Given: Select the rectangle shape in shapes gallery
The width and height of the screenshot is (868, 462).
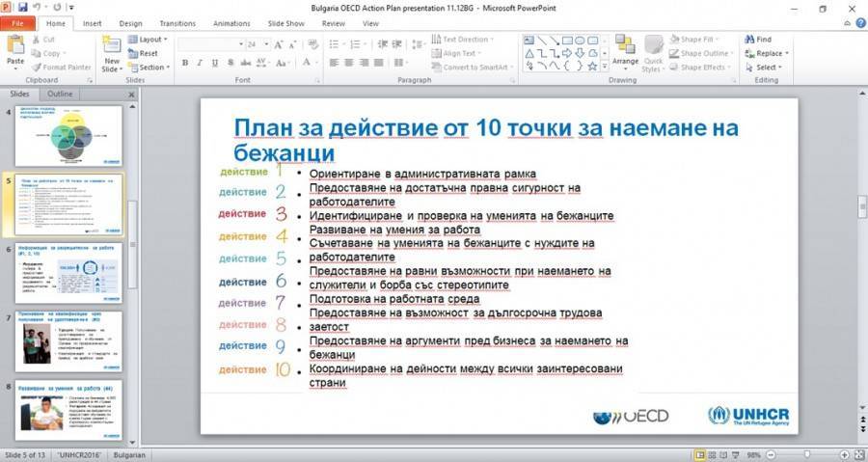Looking at the screenshot, I should click(x=568, y=41).
